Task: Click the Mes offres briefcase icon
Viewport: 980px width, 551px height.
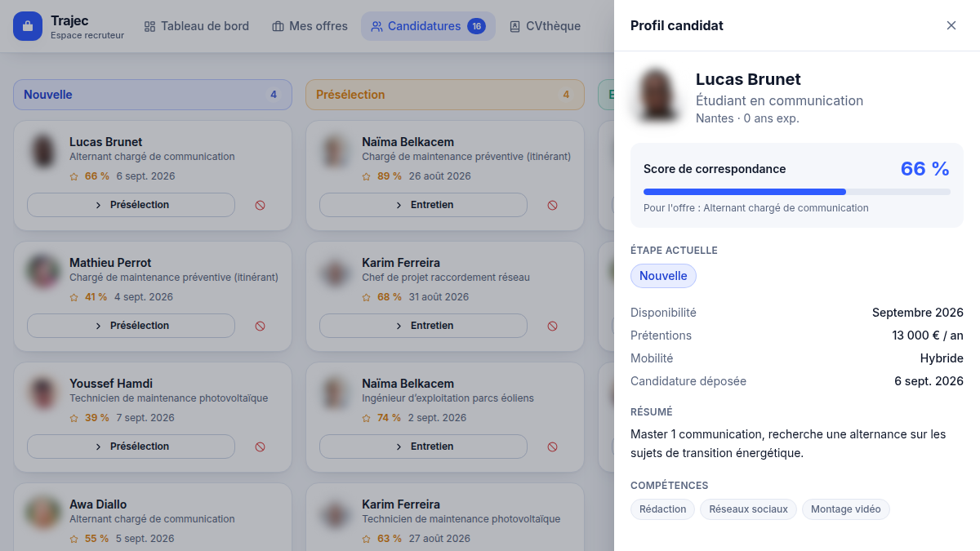Action: (x=278, y=26)
